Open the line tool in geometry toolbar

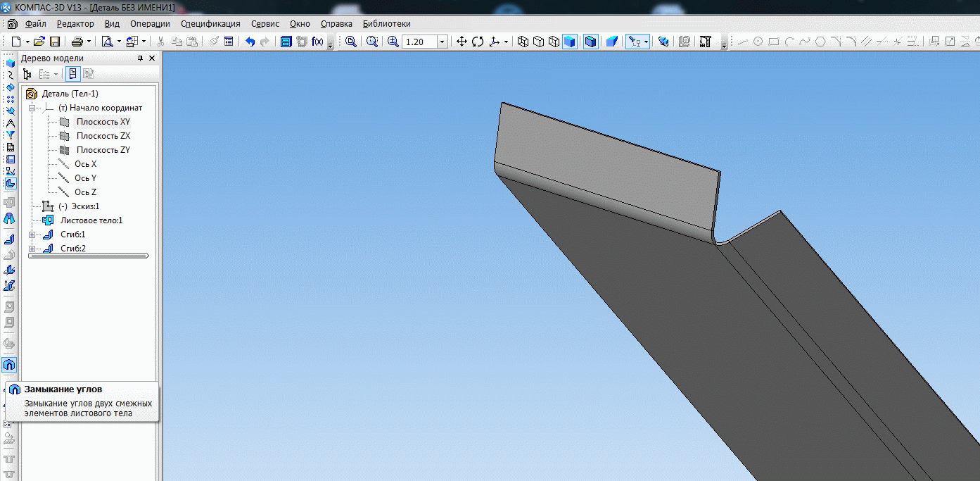click(x=742, y=42)
